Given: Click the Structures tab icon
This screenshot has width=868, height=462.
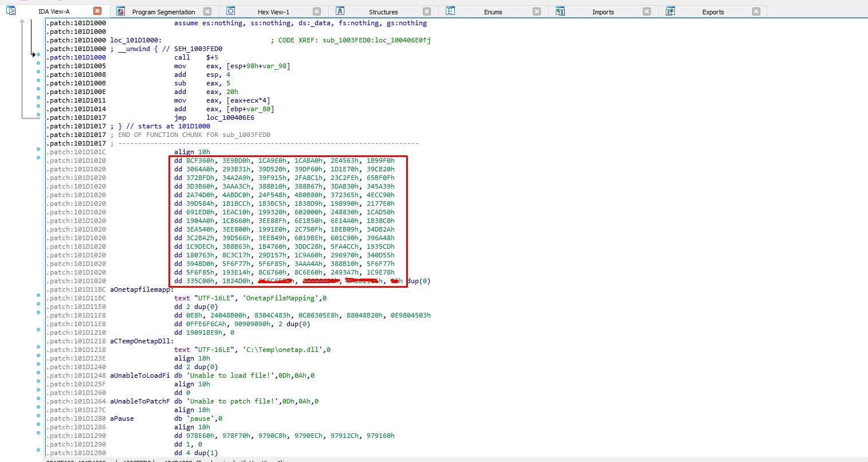Looking at the screenshot, I should tap(340, 11).
